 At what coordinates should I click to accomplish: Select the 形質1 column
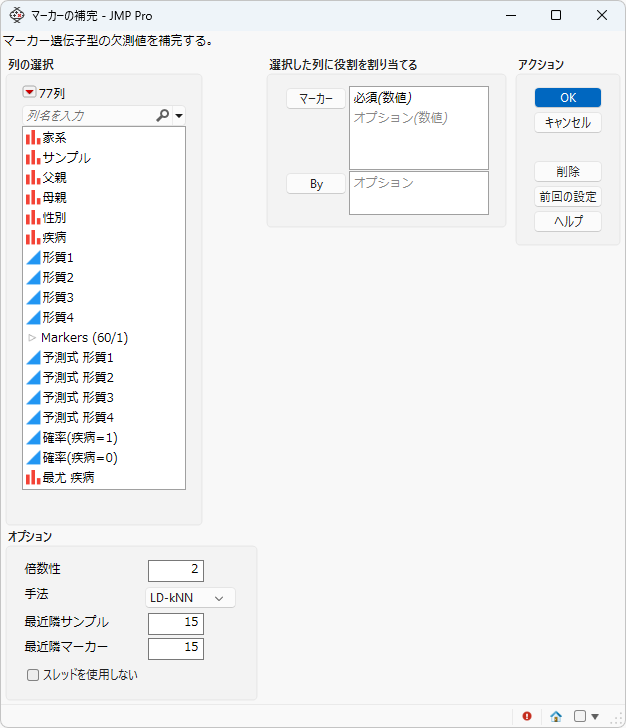pos(104,257)
